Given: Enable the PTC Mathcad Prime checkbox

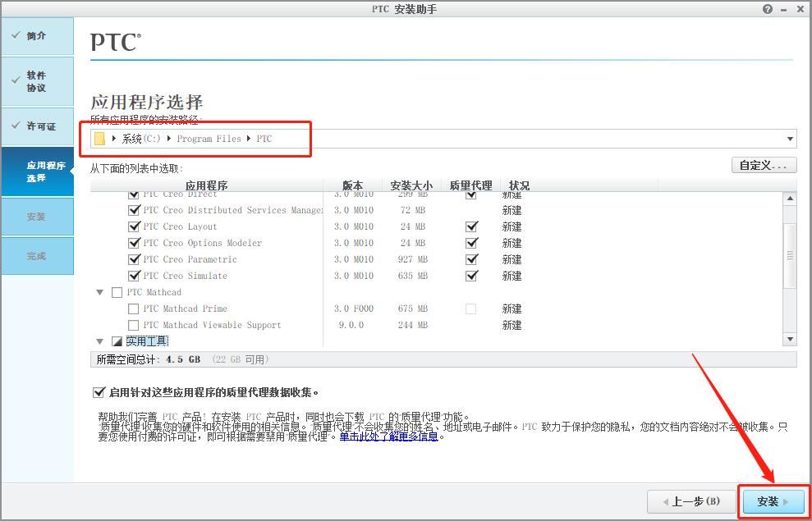Looking at the screenshot, I should [133, 308].
